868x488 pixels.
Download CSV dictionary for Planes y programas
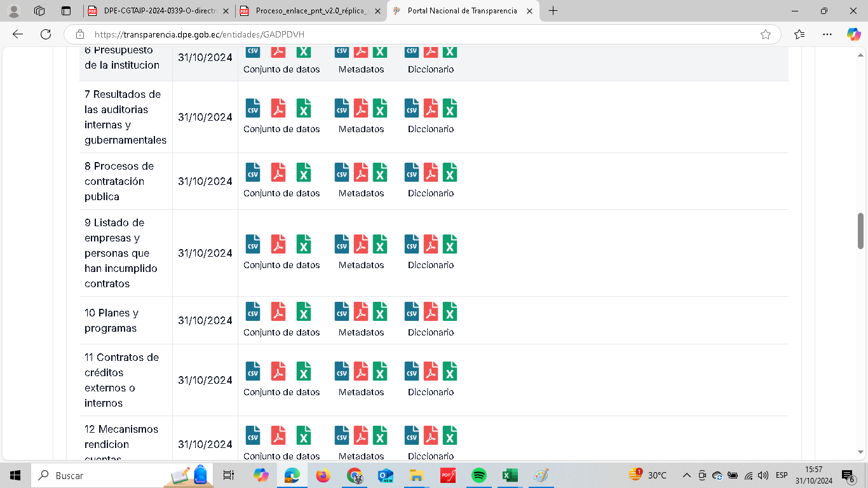[412, 312]
